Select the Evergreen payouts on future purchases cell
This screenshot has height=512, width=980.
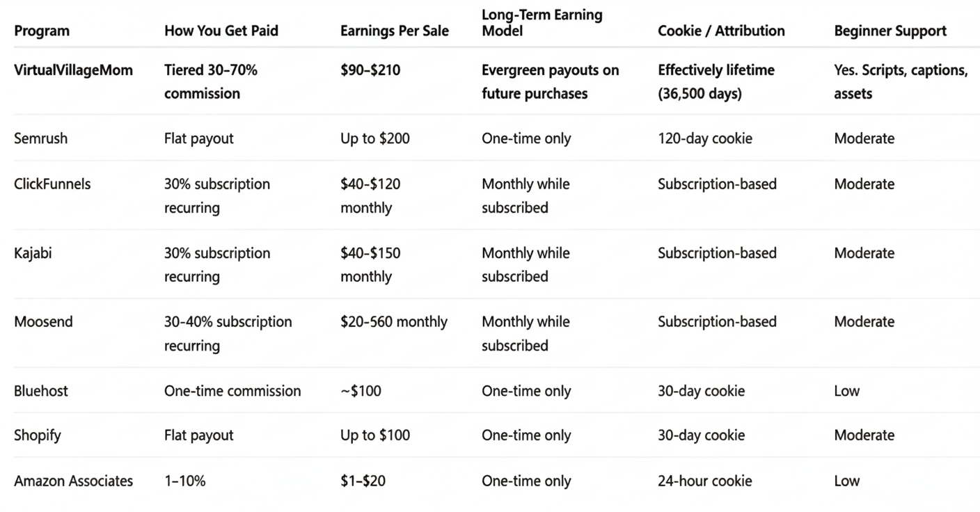tap(550, 82)
